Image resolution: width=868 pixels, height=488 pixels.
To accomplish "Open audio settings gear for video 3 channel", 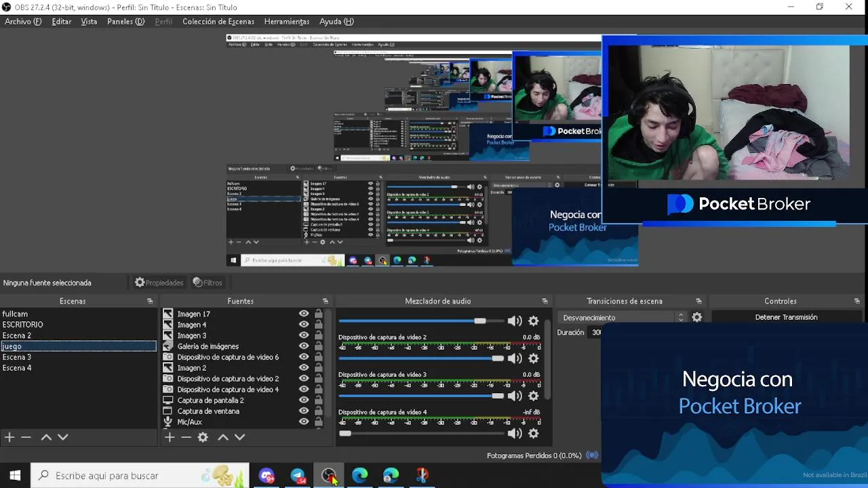I will pyautogui.click(x=534, y=396).
